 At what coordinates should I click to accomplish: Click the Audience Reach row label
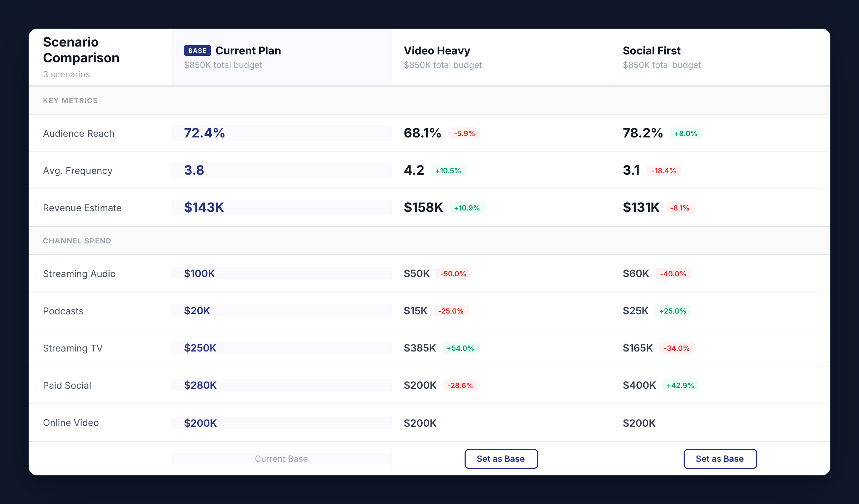point(79,134)
